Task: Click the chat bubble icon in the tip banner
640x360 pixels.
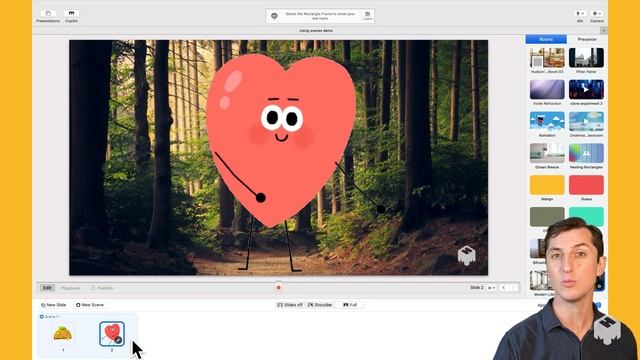Action: click(274, 16)
